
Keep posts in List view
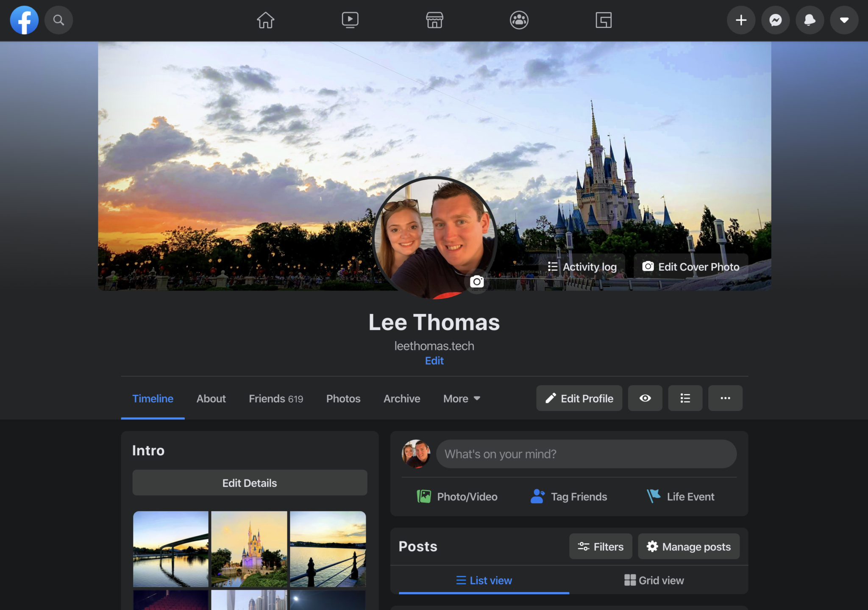(483, 580)
